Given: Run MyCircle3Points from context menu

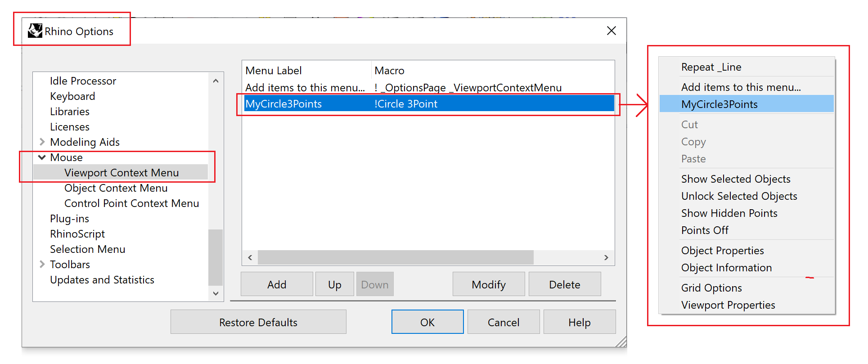Looking at the screenshot, I should point(747,104).
